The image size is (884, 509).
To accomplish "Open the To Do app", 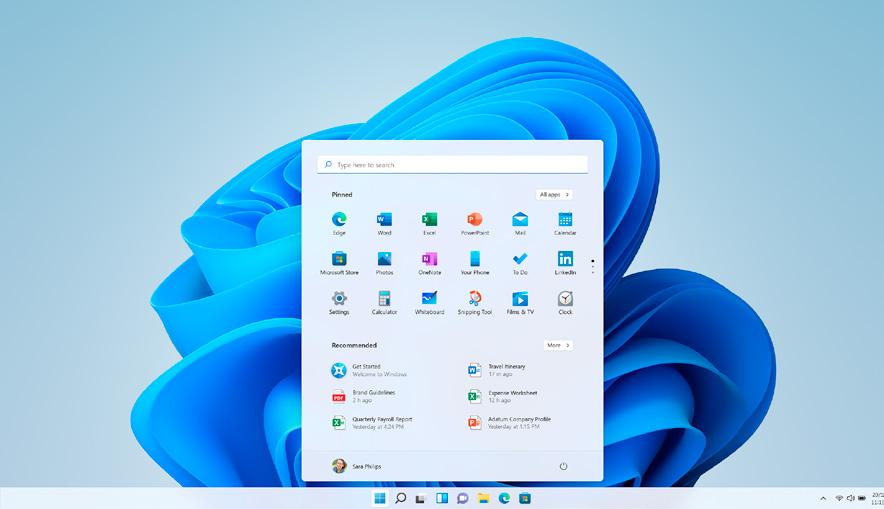I will pos(520,263).
